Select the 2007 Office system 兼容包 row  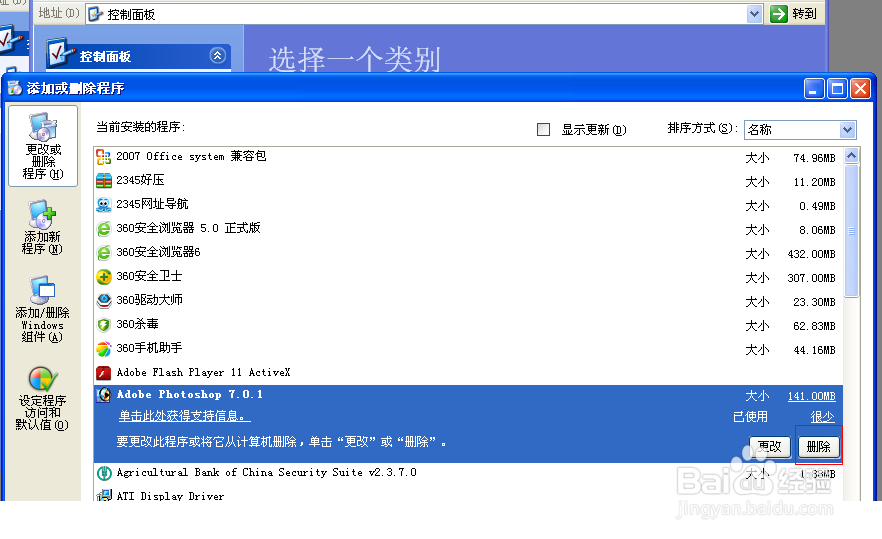468,157
